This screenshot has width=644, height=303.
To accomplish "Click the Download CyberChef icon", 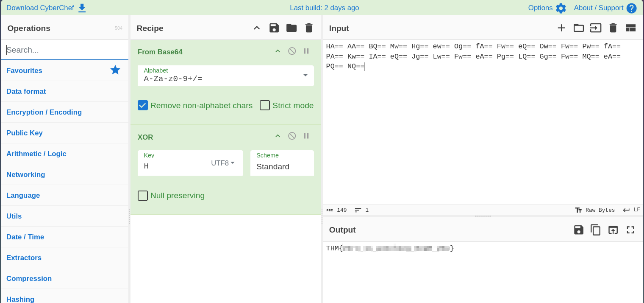I will click(82, 8).
